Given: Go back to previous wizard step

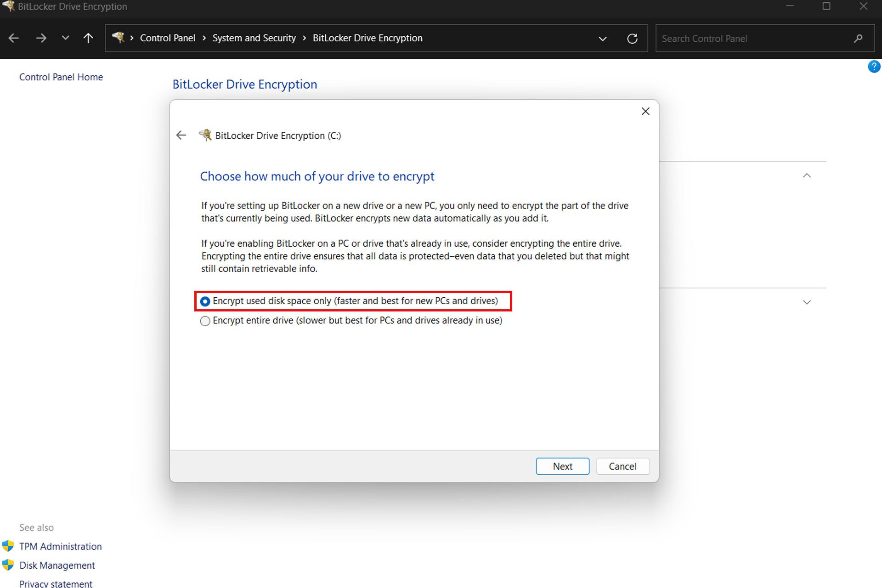Looking at the screenshot, I should pos(181,135).
